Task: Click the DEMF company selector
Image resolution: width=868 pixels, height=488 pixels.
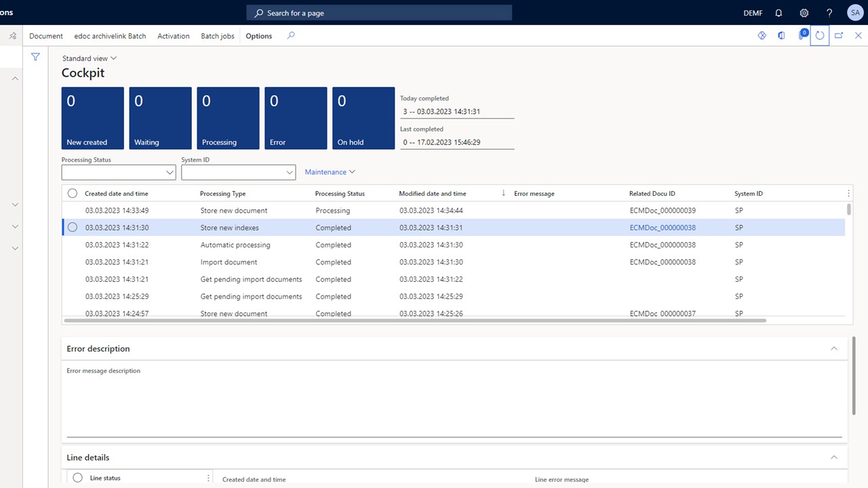Action: (x=753, y=13)
